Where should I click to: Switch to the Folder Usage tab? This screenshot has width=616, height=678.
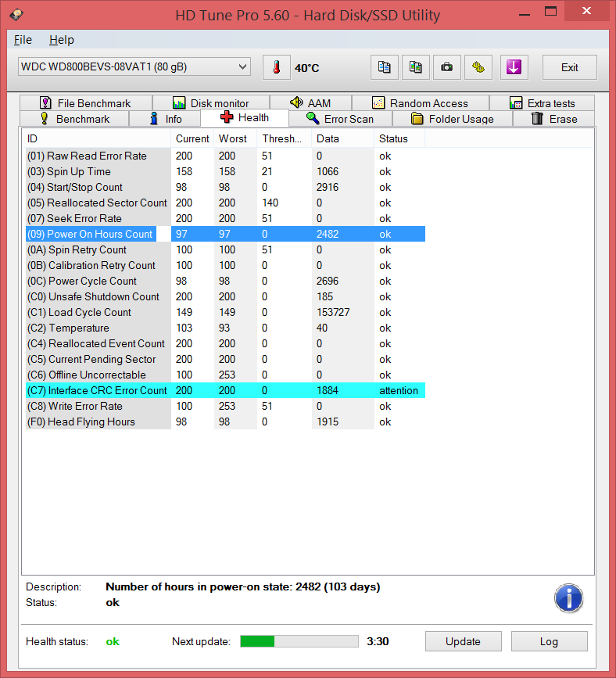(452, 119)
